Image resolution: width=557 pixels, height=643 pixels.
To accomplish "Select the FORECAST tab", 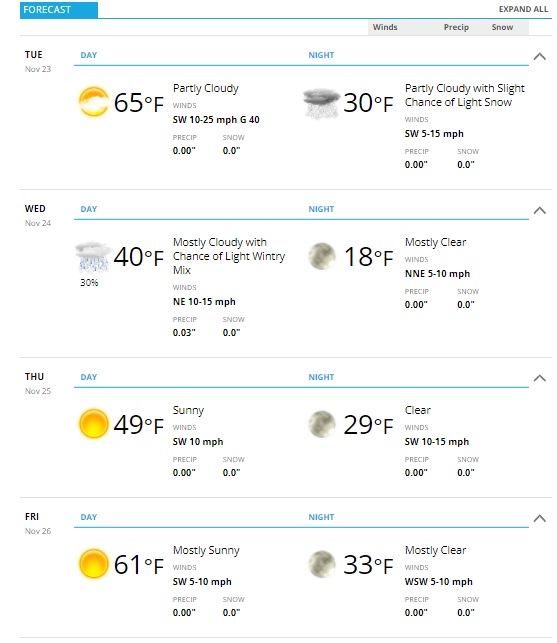I will click(59, 10).
